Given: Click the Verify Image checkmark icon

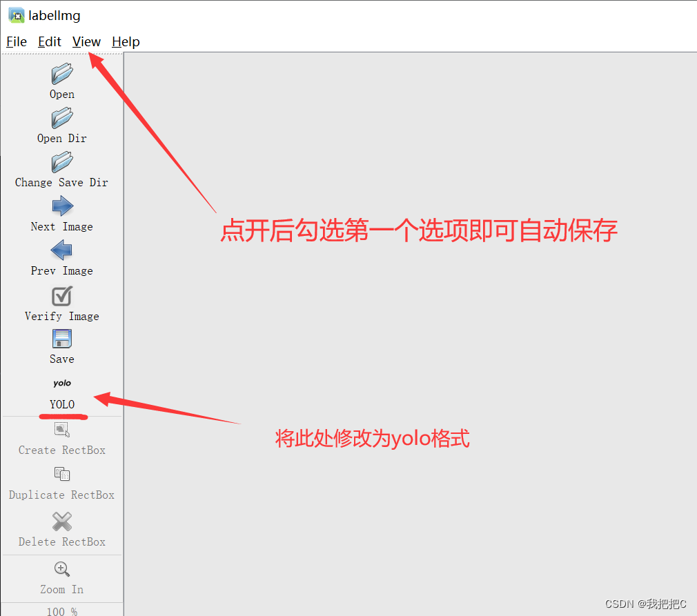Looking at the screenshot, I should coord(62,296).
